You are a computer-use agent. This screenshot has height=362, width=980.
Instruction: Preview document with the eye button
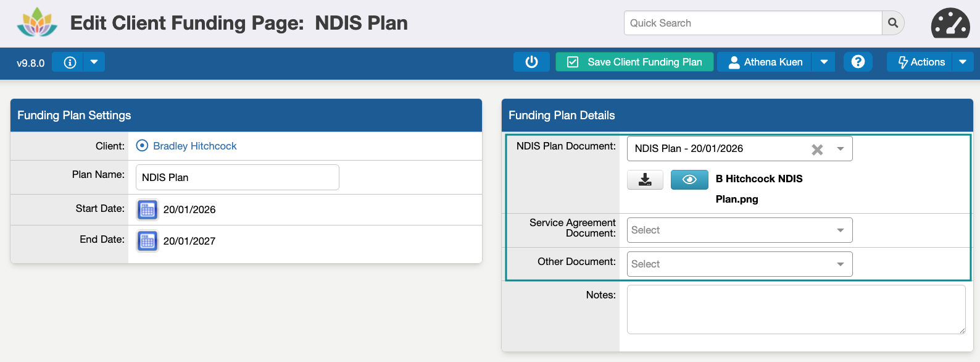click(689, 179)
